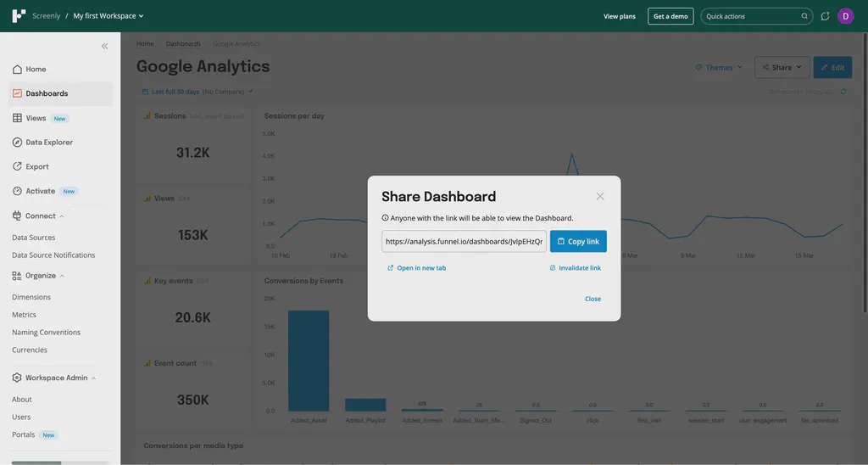This screenshot has width=868, height=465.
Task: Click Get a demo button
Action: point(670,16)
